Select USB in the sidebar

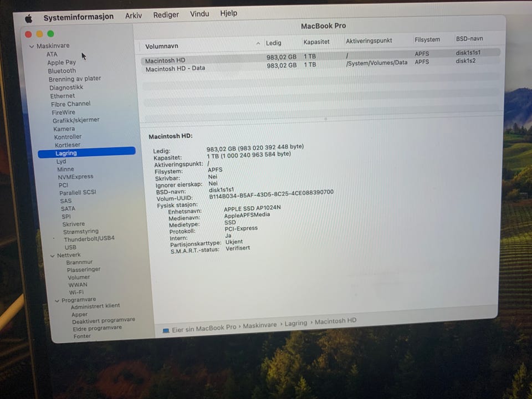[x=70, y=247]
